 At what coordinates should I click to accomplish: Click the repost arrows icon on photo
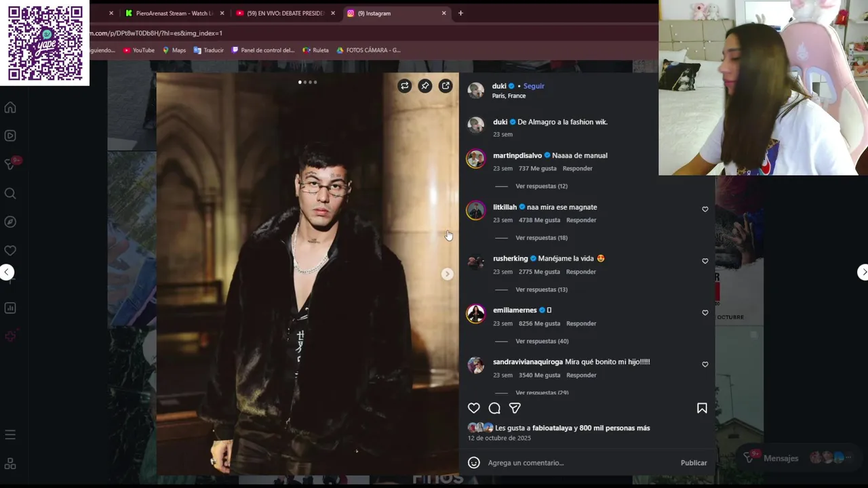pyautogui.click(x=404, y=86)
